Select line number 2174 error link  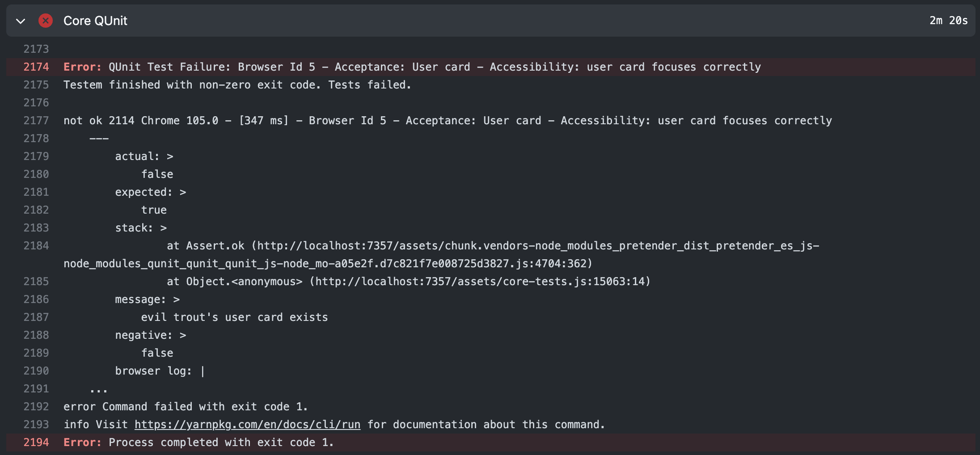(x=36, y=67)
